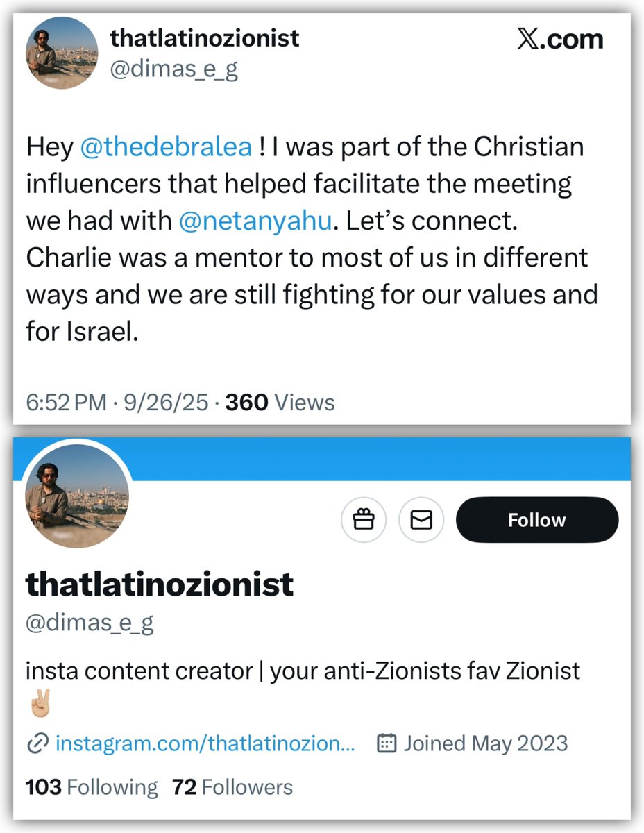
Task: Click the tweet's display name thatlatinozionist
Action: (205, 37)
